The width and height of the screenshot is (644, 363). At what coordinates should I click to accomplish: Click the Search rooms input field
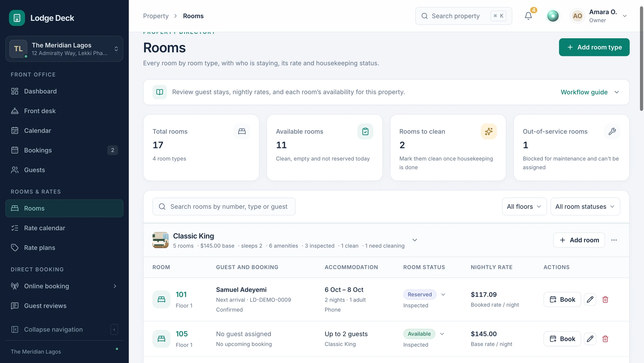[224, 206]
